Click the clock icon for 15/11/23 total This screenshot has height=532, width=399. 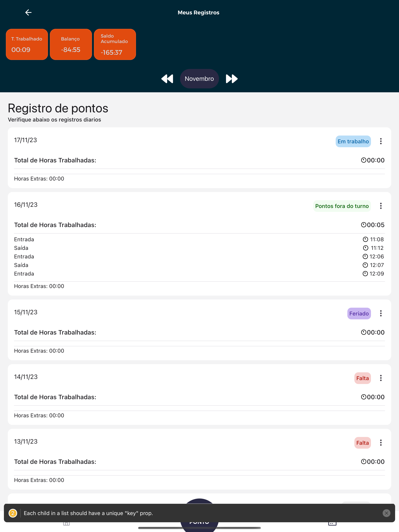coord(364,332)
